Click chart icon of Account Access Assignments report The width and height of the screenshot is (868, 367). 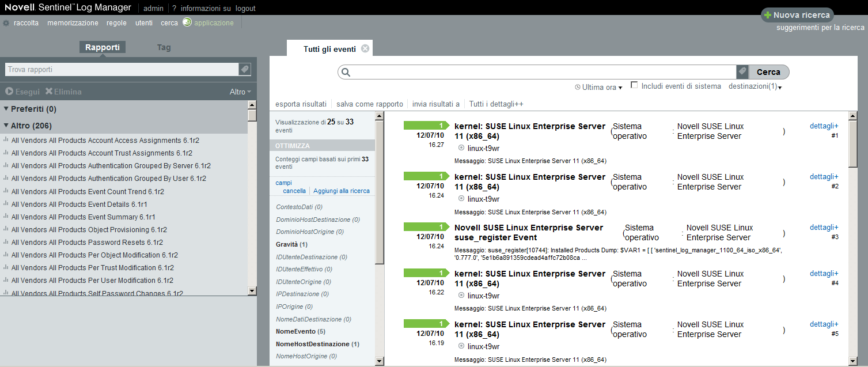tap(6, 140)
